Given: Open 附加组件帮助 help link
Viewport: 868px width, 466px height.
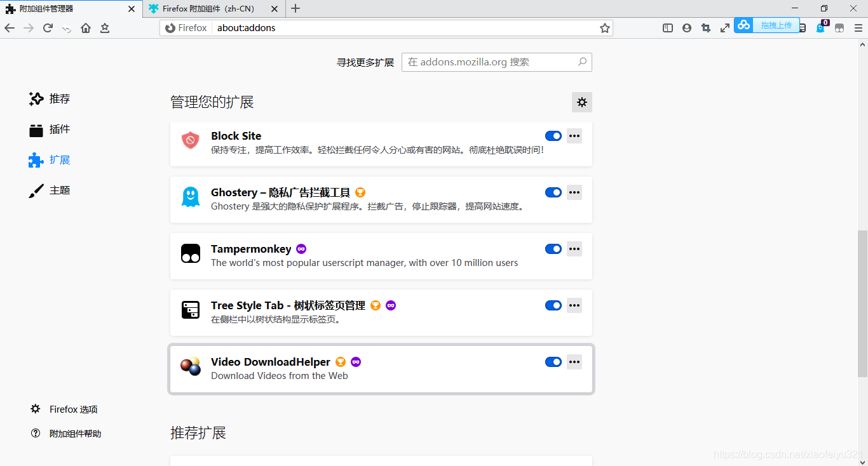Looking at the screenshot, I should point(66,434).
